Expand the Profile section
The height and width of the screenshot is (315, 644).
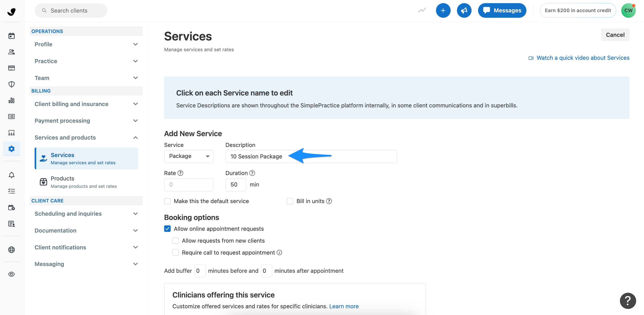pyautogui.click(x=86, y=44)
